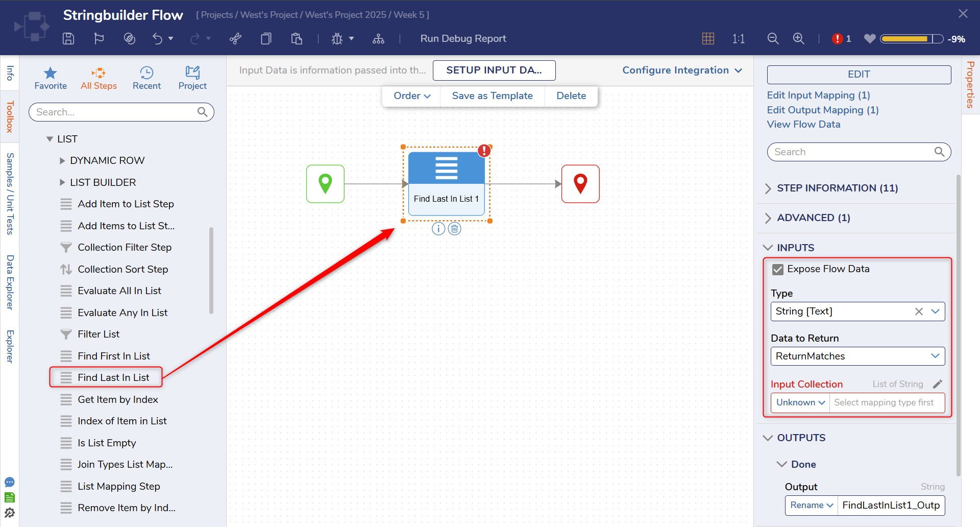Click the SETUP INPUT DATA button
This screenshot has width=980, height=527.
(x=494, y=70)
